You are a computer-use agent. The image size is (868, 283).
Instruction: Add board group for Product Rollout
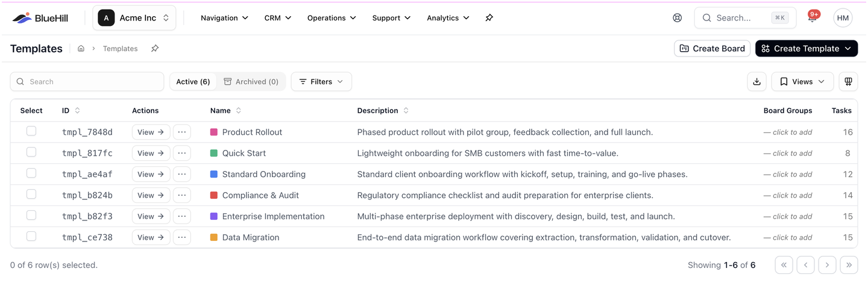pyautogui.click(x=788, y=132)
